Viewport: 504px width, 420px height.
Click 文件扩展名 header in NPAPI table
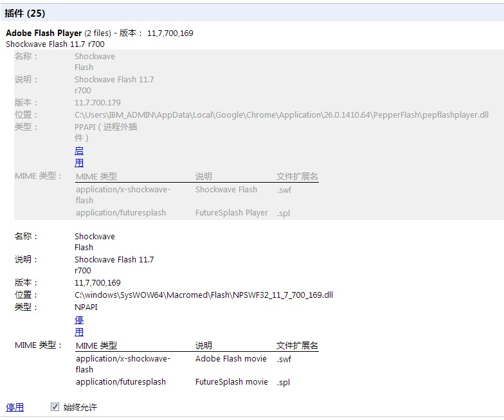pos(297,346)
